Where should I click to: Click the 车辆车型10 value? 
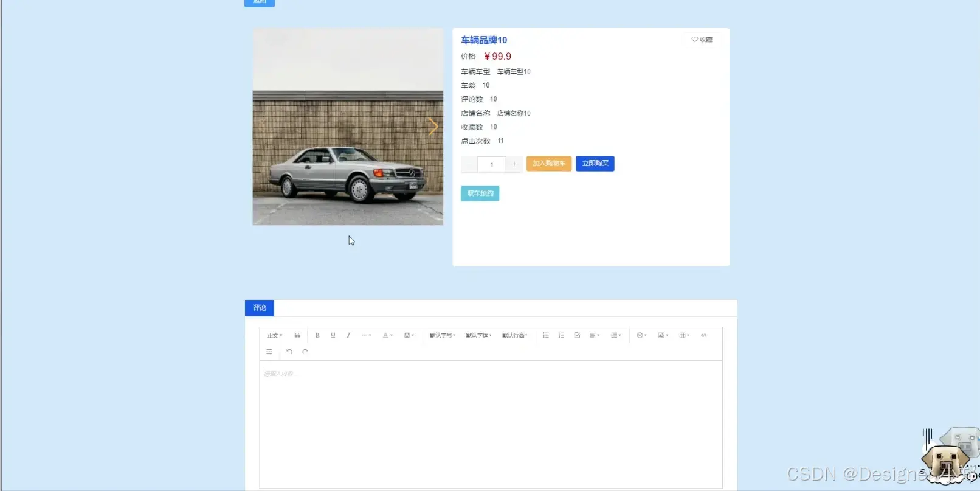point(514,72)
